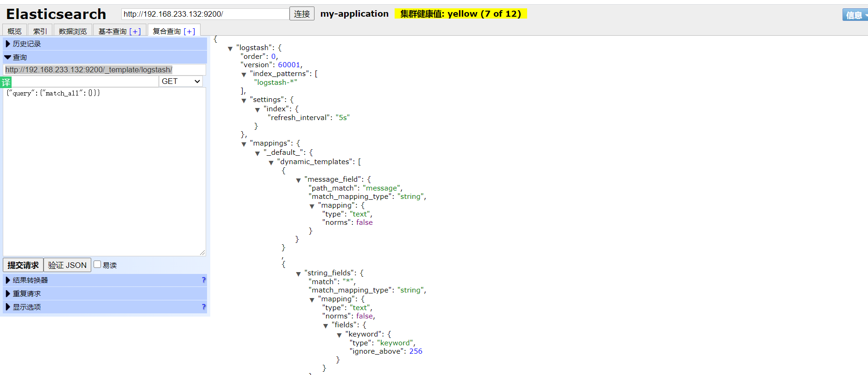868x375 pixels.
Task: Add a new 基本查询 tab with plus
Action: pyautogui.click(x=135, y=32)
